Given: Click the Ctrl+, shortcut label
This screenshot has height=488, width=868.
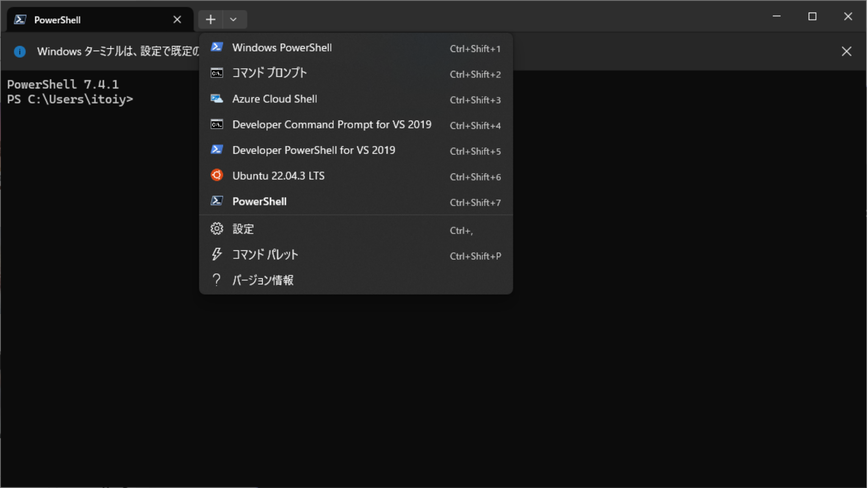Looking at the screenshot, I should click(461, 230).
